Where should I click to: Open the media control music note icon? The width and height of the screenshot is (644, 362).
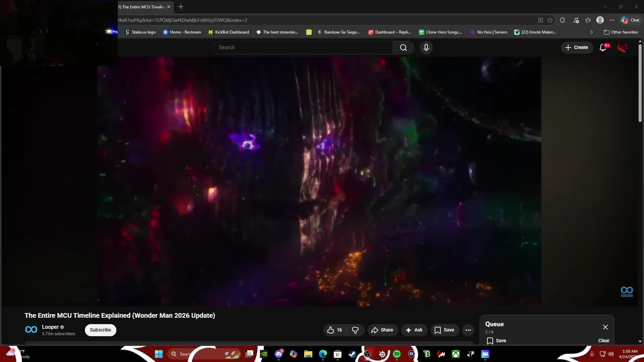pos(576,20)
